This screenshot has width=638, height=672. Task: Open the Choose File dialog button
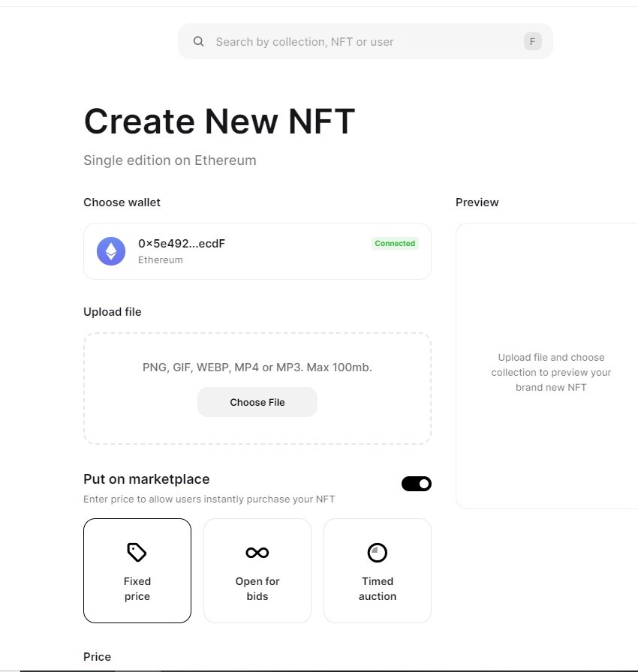click(x=257, y=402)
